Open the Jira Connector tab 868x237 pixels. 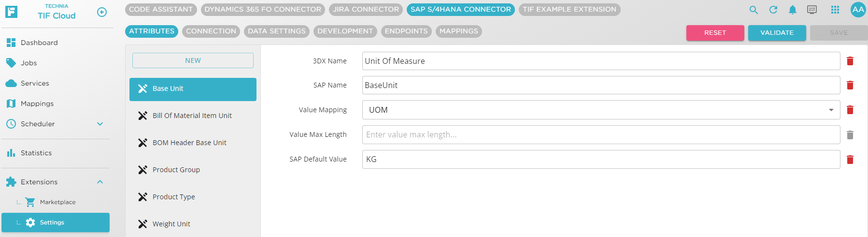pos(366,9)
